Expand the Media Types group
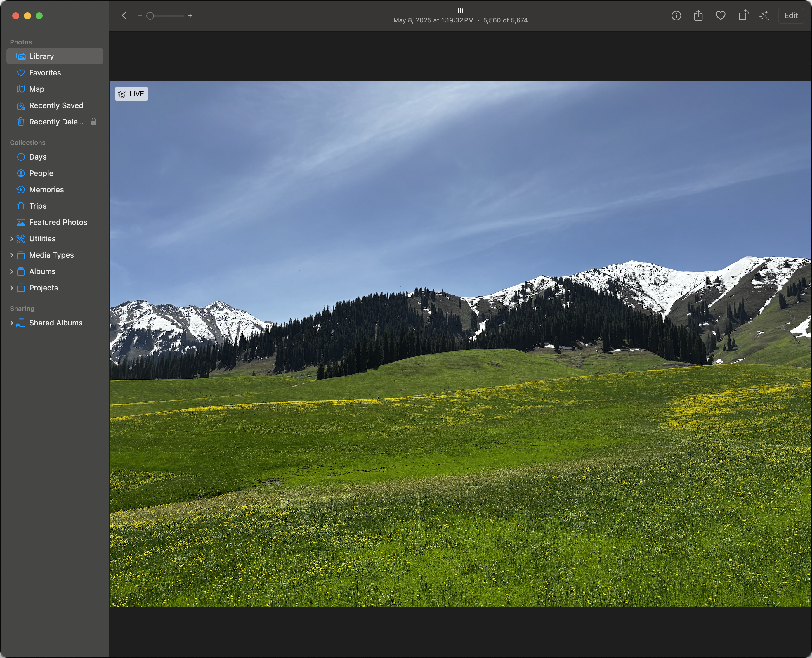This screenshot has height=658, width=812. 11,255
